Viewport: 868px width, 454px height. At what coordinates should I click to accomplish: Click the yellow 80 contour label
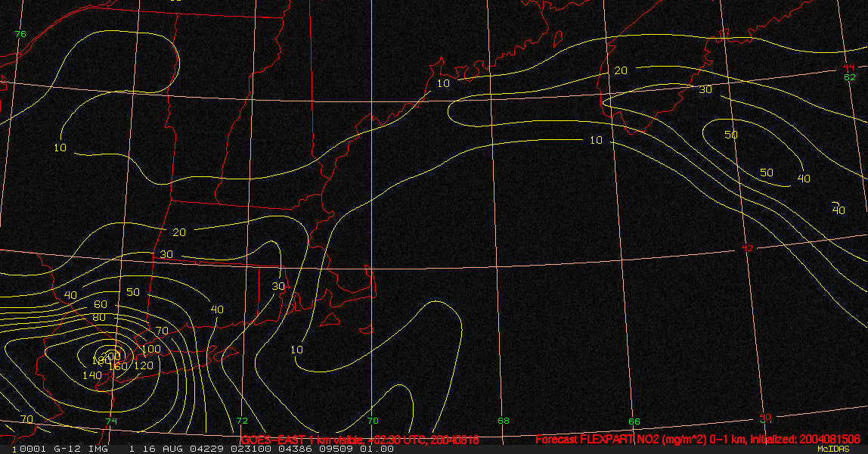click(99, 317)
